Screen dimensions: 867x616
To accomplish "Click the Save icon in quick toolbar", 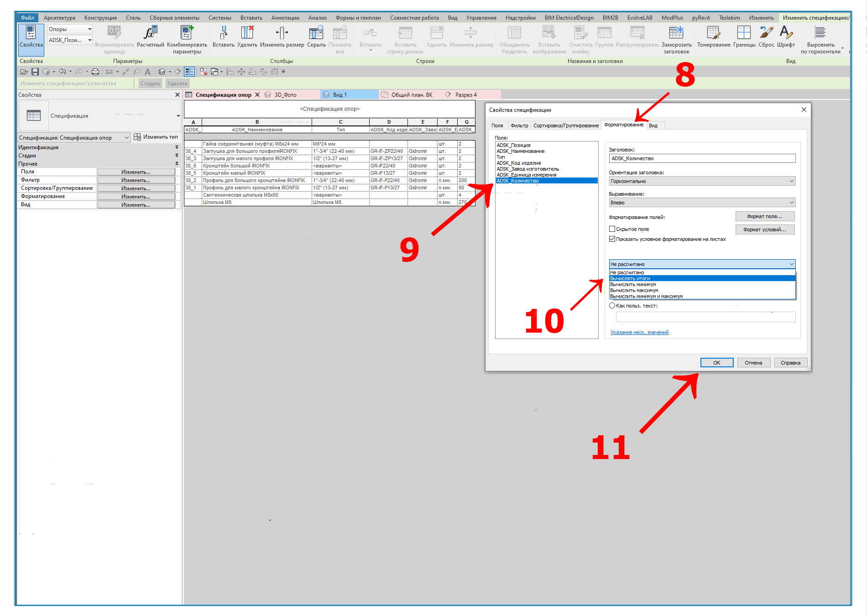I will click(35, 72).
